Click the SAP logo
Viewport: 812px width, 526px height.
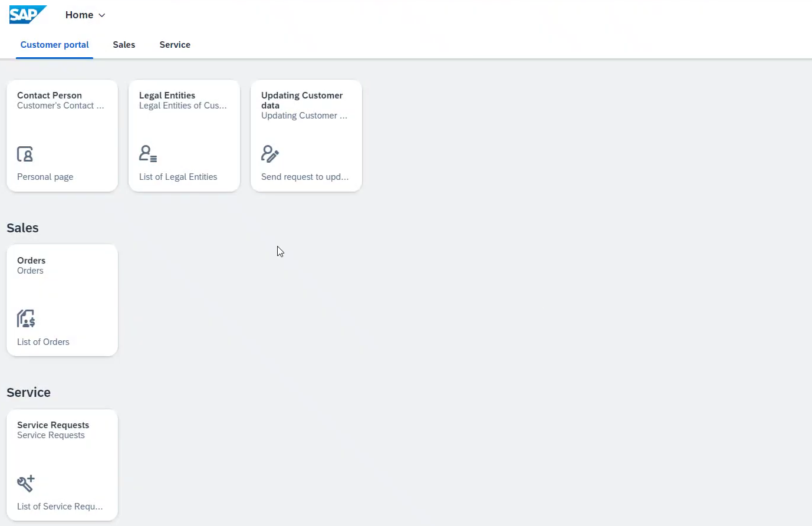click(28, 15)
